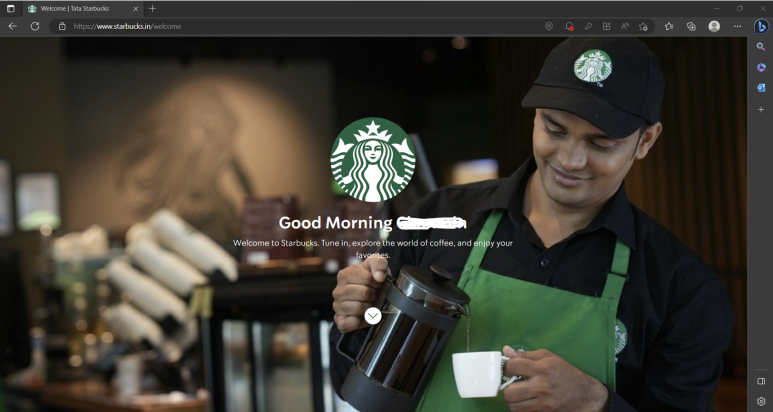773x412 pixels.
Task: Click the central Starbucks siren logo
Action: [373, 160]
